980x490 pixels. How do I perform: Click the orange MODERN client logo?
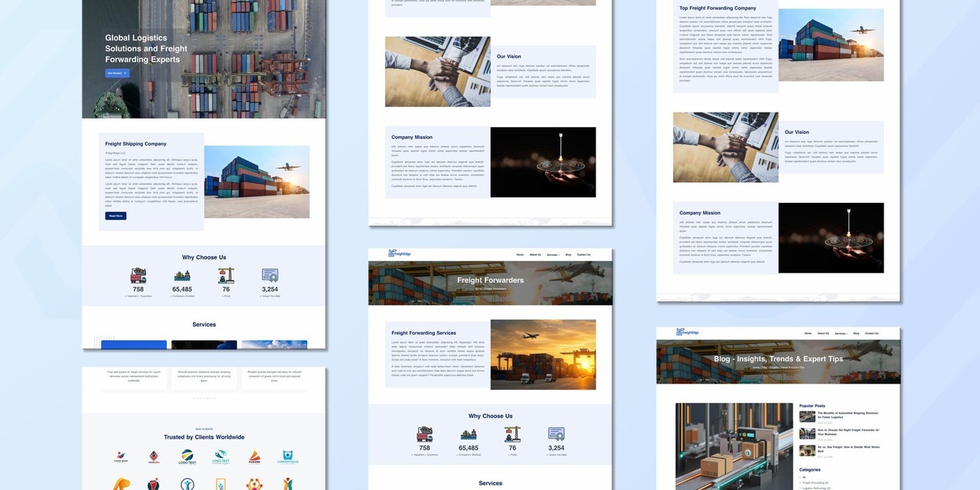pyautogui.click(x=254, y=457)
